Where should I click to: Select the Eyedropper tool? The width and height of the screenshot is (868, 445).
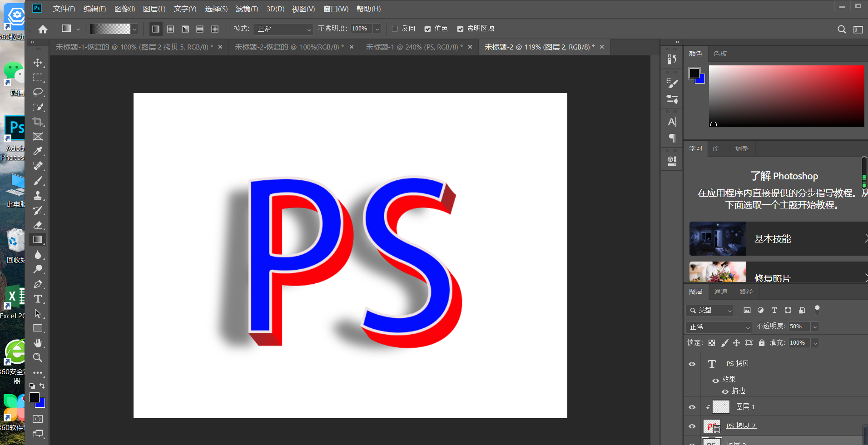[x=38, y=151]
